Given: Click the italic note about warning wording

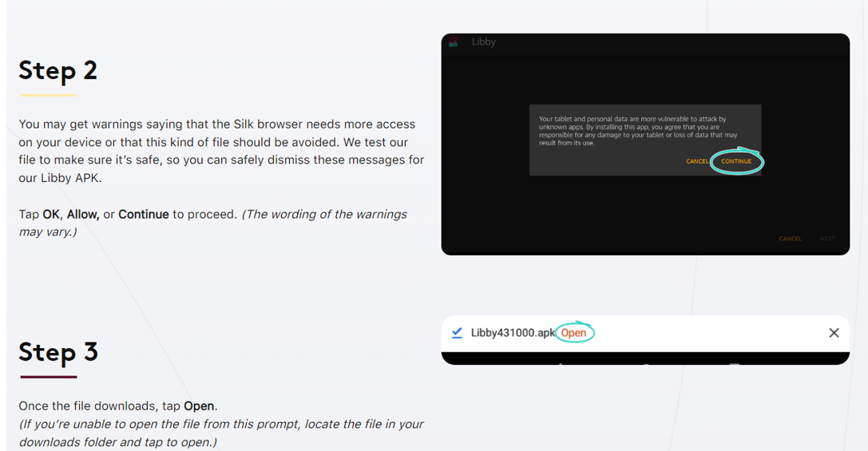Looking at the screenshot, I should click(323, 215).
